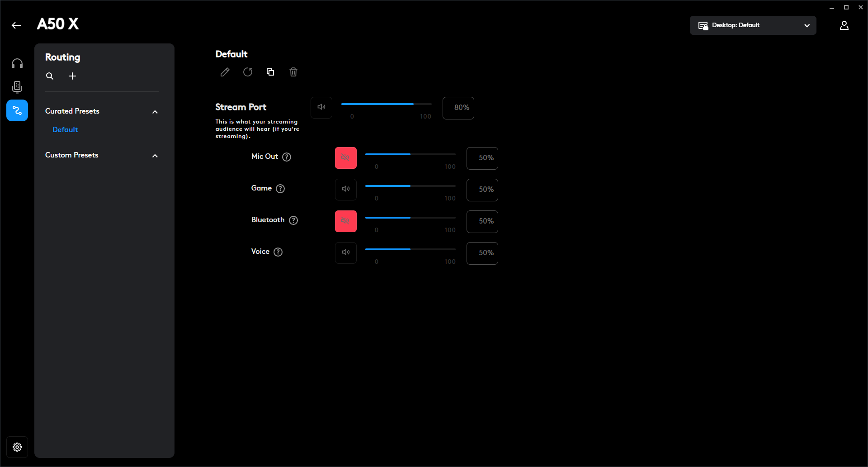Click the Stream Port volume slider

coord(386,104)
